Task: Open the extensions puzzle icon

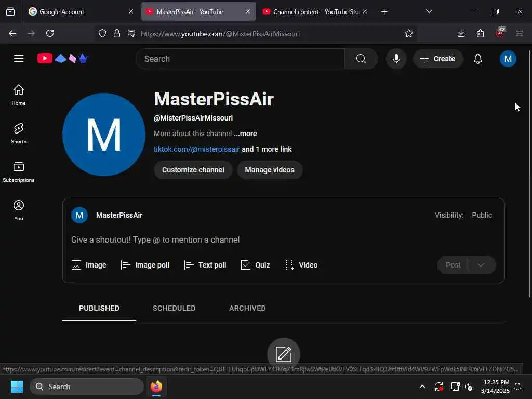Action: (x=480, y=34)
